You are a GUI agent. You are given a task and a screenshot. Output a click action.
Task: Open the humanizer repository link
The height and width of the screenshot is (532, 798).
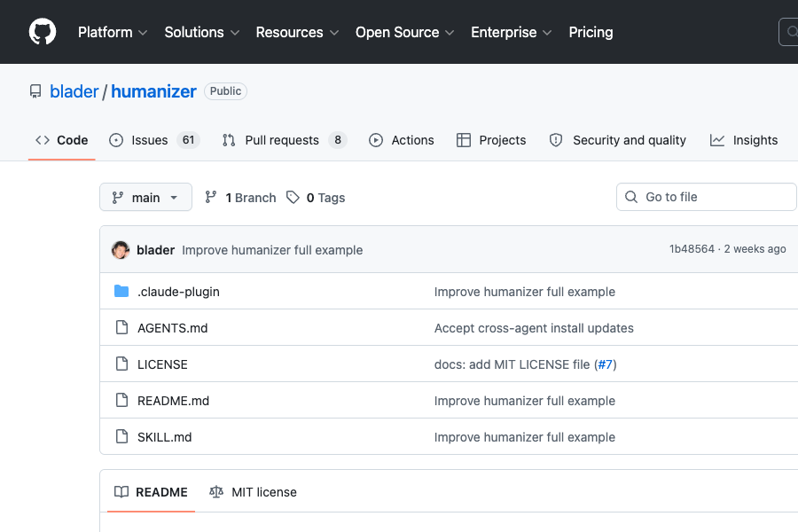coord(153,91)
